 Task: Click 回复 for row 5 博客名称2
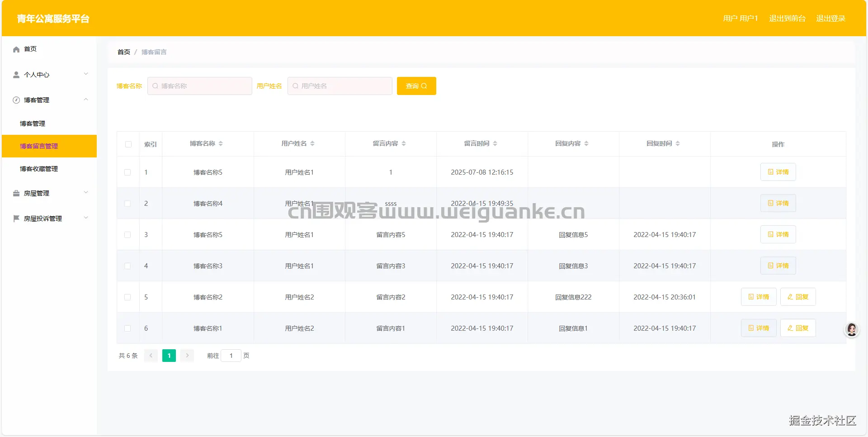798,297
